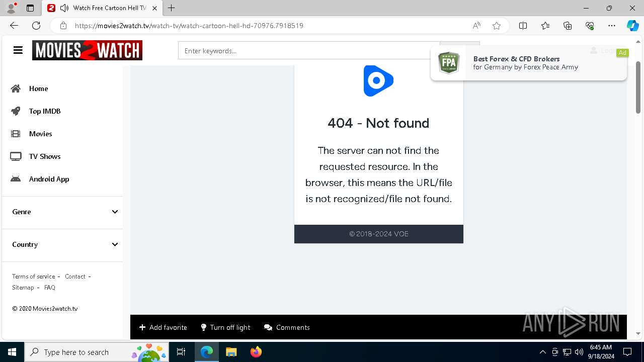Click the Android App icon
The image size is (644, 362).
pyautogui.click(x=16, y=179)
